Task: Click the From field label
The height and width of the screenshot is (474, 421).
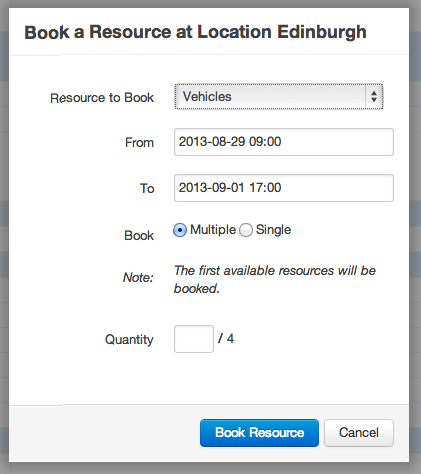Action: coord(139,143)
